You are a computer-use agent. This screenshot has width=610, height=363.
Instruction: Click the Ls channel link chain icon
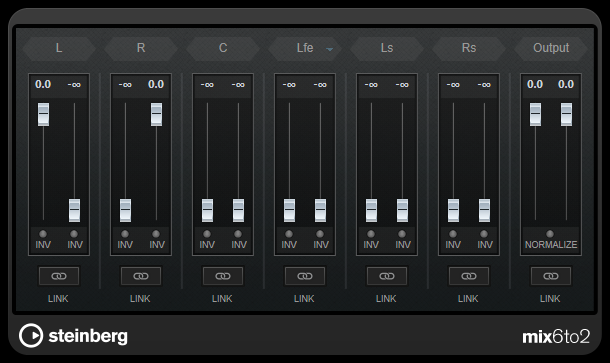tap(387, 276)
